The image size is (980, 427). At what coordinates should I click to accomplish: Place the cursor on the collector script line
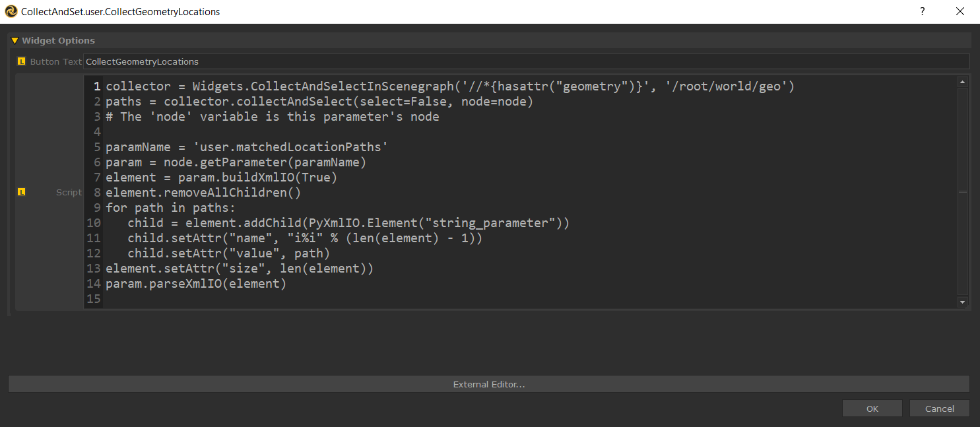(x=449, y=86)
